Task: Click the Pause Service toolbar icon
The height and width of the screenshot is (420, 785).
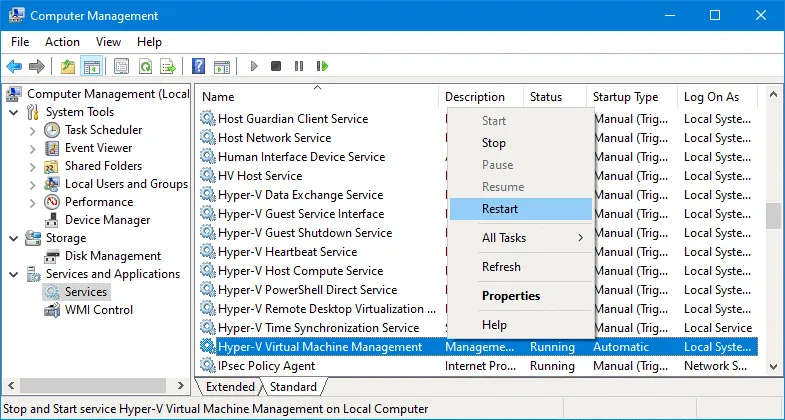Action: (x=299, y=67)
